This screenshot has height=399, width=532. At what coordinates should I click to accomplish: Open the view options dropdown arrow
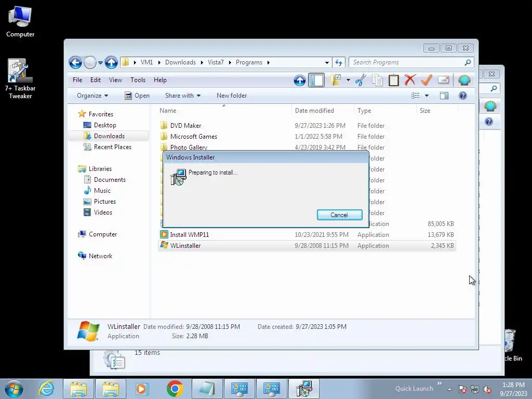[427, 96]
